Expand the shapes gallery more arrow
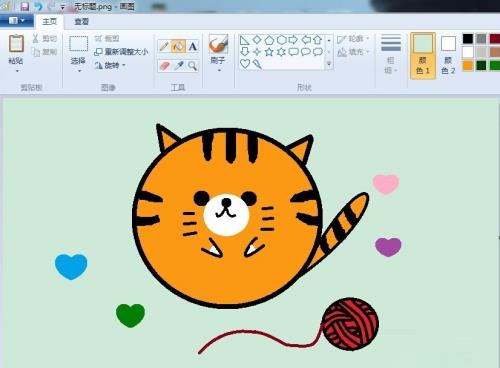Image resolution: width=500 pixels, height=368 pixels. tap(329, 63)
